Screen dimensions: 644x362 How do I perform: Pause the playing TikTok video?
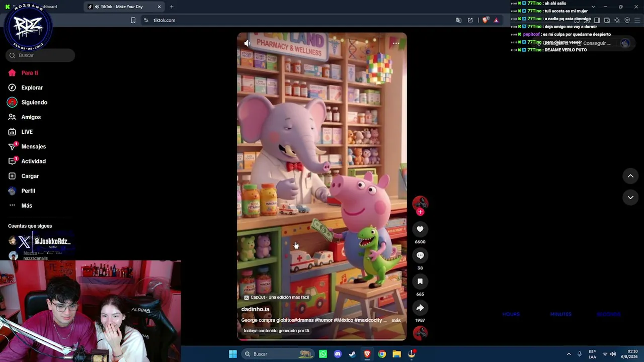(x=322, y=186)
